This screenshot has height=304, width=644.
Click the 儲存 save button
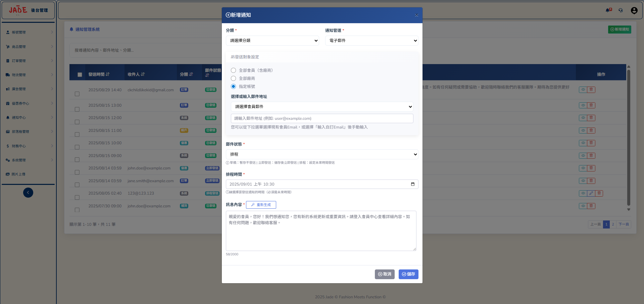[408, 274]
